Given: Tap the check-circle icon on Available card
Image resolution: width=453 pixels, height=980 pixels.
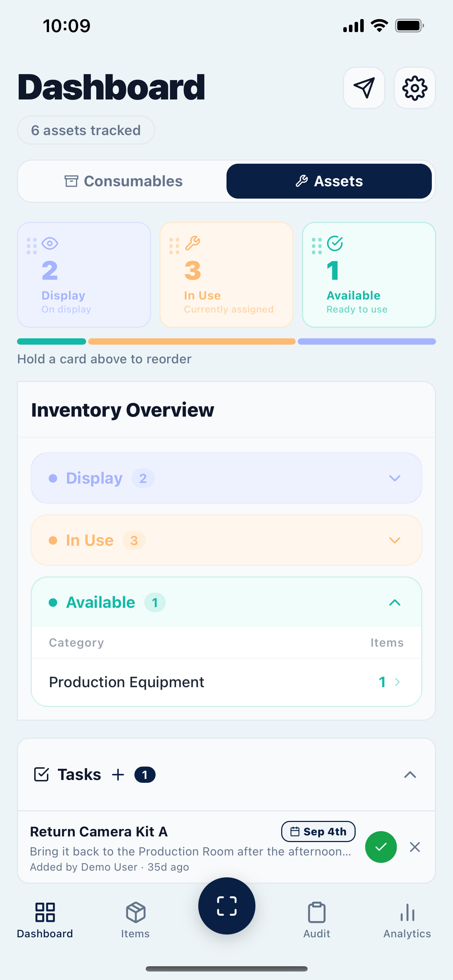Looking at the screenshot, I should click(335, 243).
